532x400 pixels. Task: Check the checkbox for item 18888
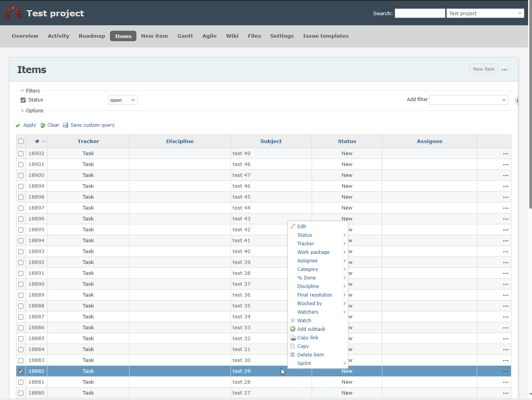click(x=21, y=306)
